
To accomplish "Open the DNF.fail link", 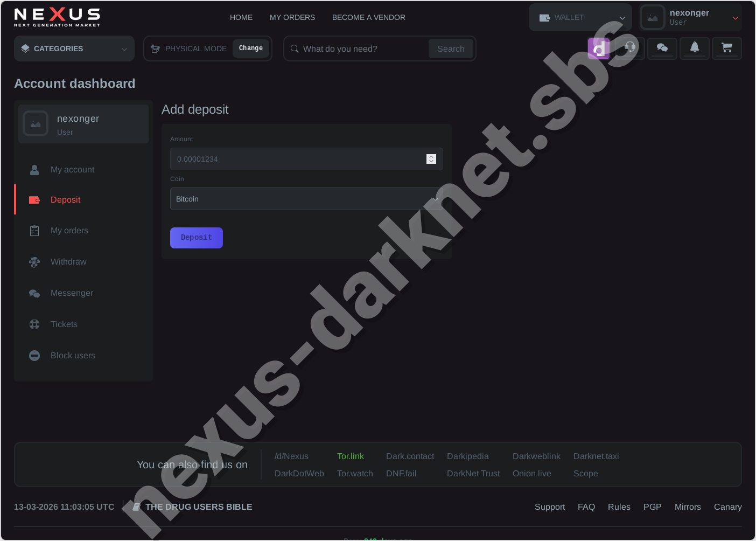I will (x=401, y=474).
